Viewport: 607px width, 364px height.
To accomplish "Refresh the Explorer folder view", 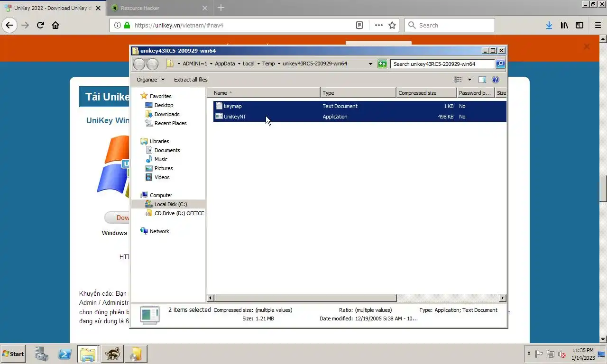I will pyautogui.click(x=382, y=64).
